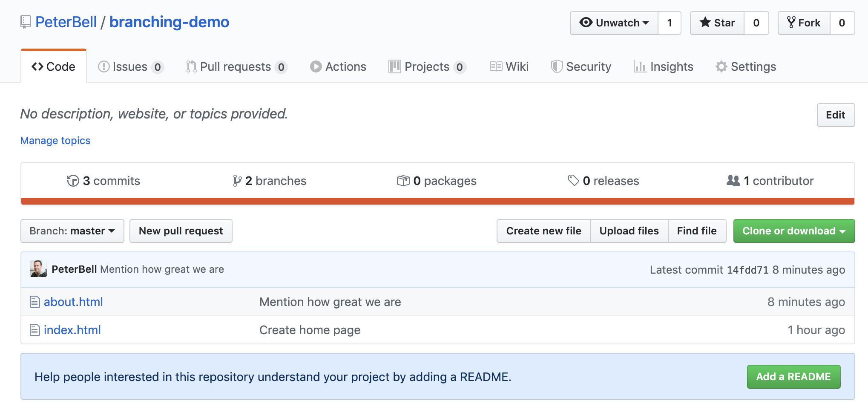The height and width of the screenshot is (410, 868).
Task: Open commit hash 14fdd71
Action: [x=748, y=270]
